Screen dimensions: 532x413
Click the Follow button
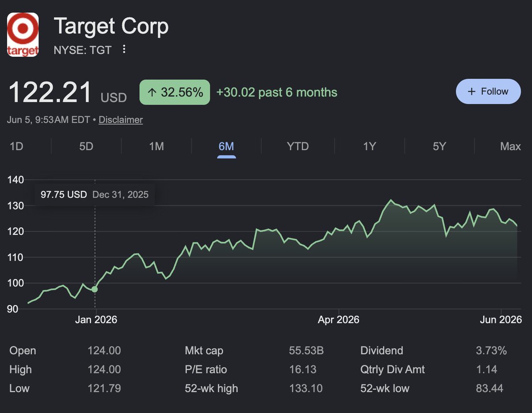[x=488, y=91]
